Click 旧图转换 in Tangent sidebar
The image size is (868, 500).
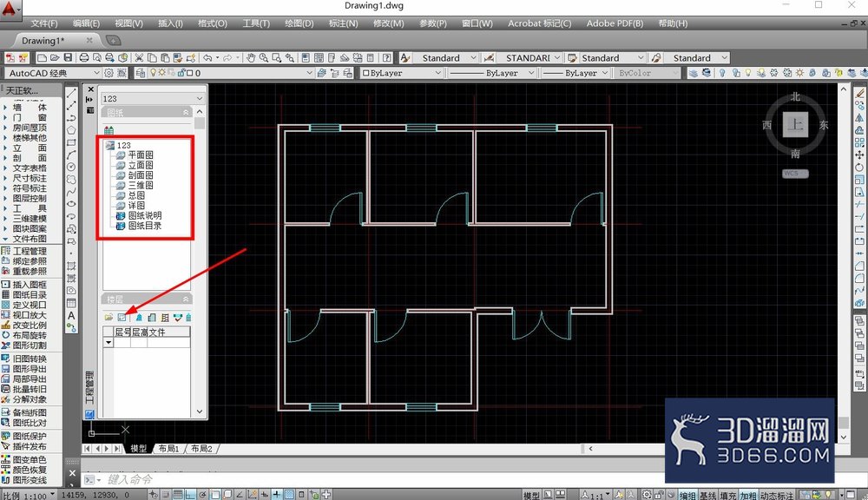(30, 359)
